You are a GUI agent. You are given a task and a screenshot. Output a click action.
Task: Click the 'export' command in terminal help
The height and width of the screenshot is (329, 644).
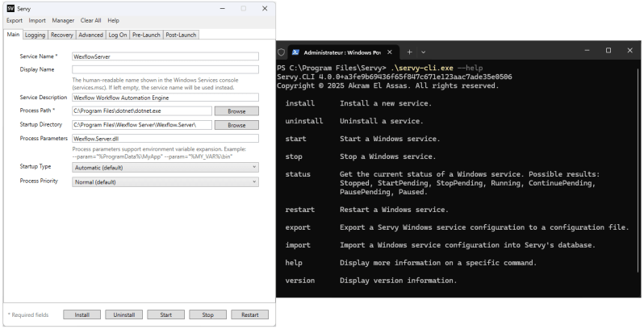click(298, 227)
